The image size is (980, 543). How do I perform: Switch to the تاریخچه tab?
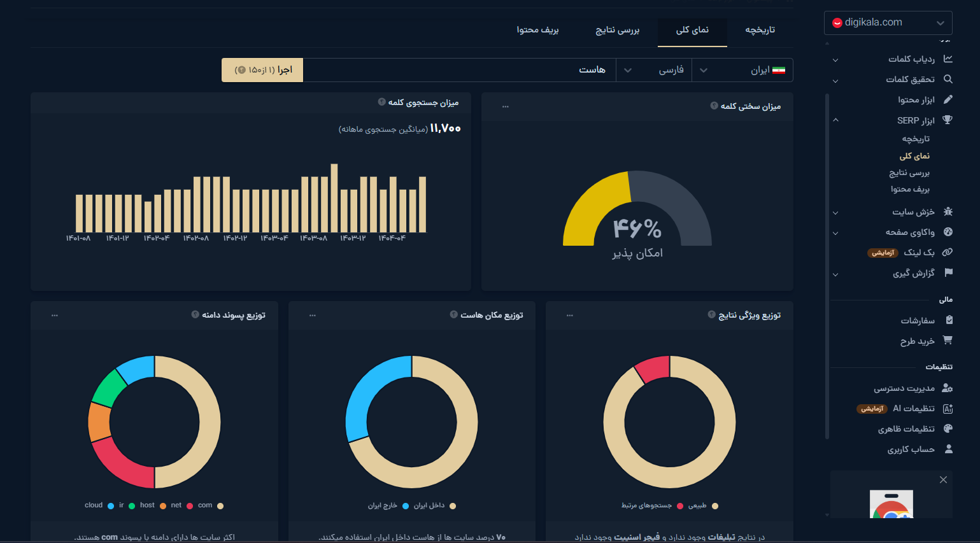point(760,30)
